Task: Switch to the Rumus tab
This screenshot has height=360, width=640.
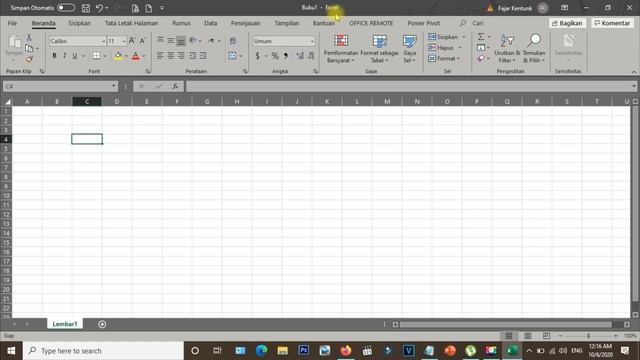Action: (x=181, y=23)
